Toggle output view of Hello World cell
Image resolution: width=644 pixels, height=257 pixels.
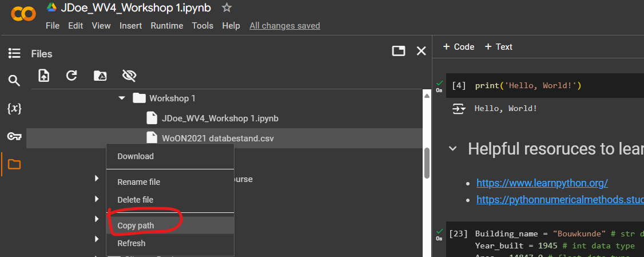pyautogui.click(x=459, y=108)
